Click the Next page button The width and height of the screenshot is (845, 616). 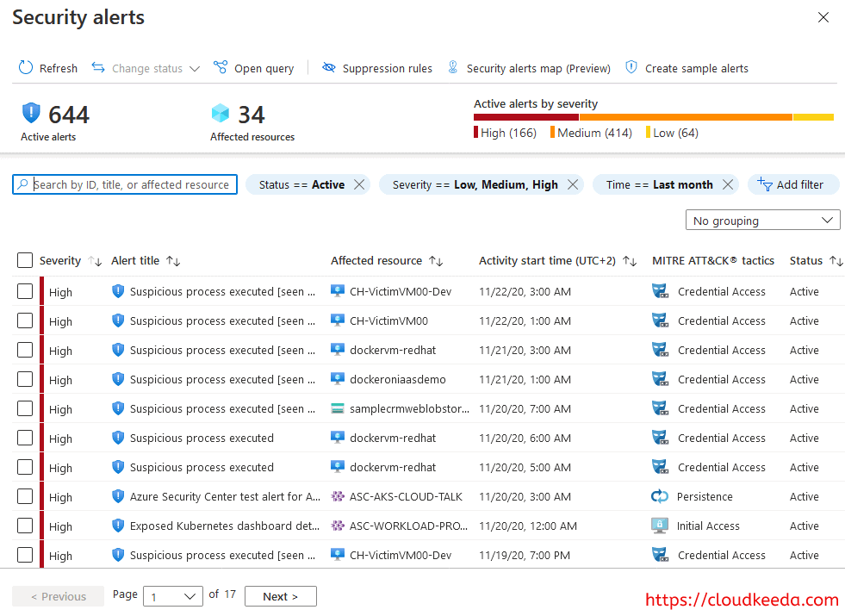click(281, 596)
